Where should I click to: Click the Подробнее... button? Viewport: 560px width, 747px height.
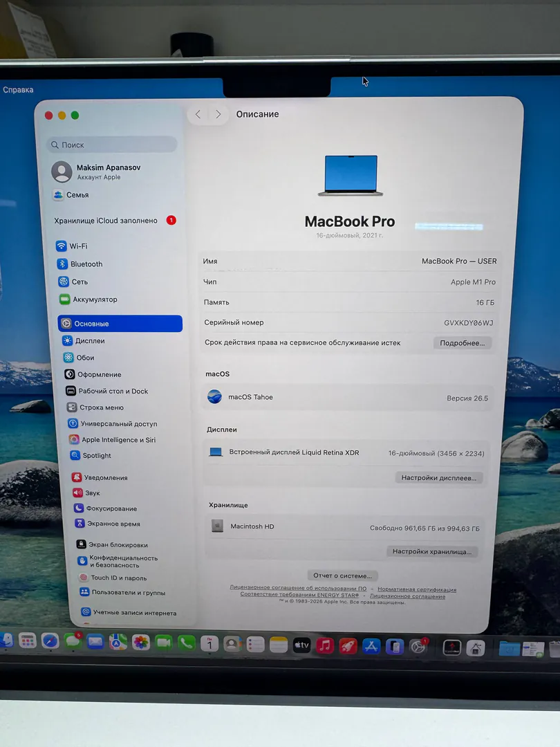[x=463, y=343]
